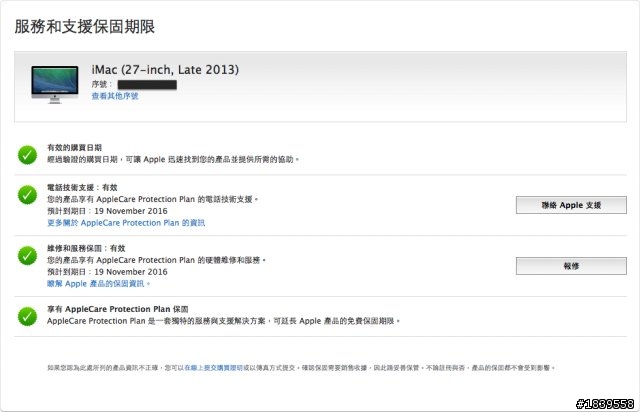This screenshot has height=412, width=640.
Task: Click the iMac (27-inch, Late 2013) title
Action: click(x=165, y=70)
